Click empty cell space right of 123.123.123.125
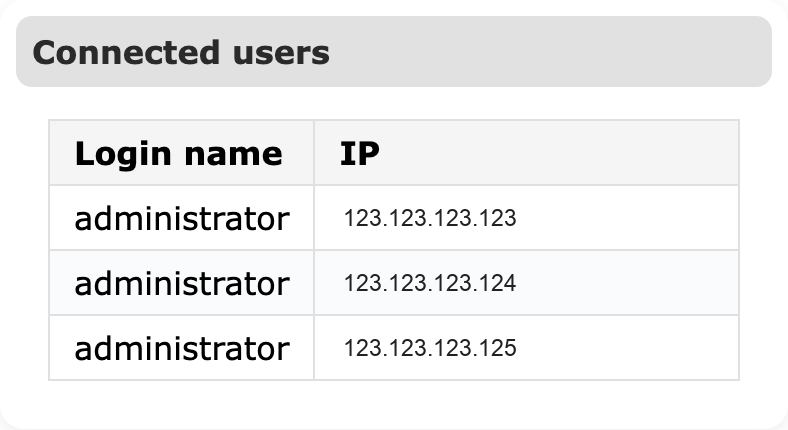Viewport: 788px width, 430px height. pyautogui.click(x=630, y=348)
